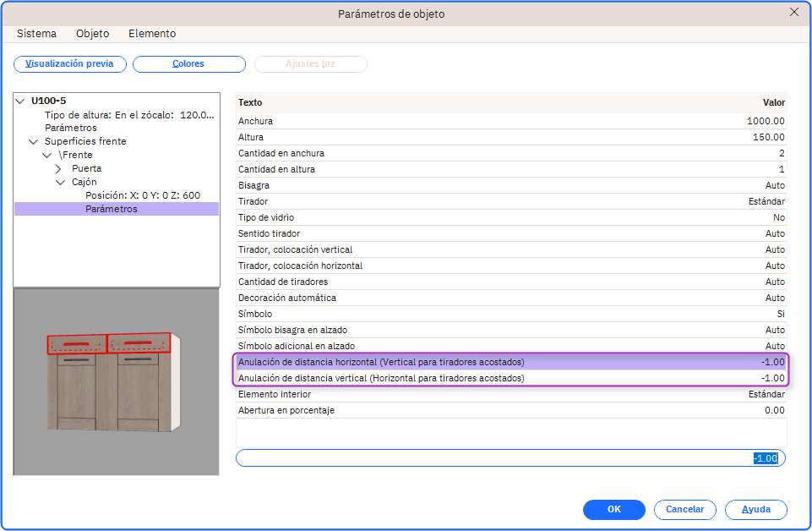Open the Elemento menu
This screenshot has height=531, width=812.
pyautogui.click(x=152, y=34)
